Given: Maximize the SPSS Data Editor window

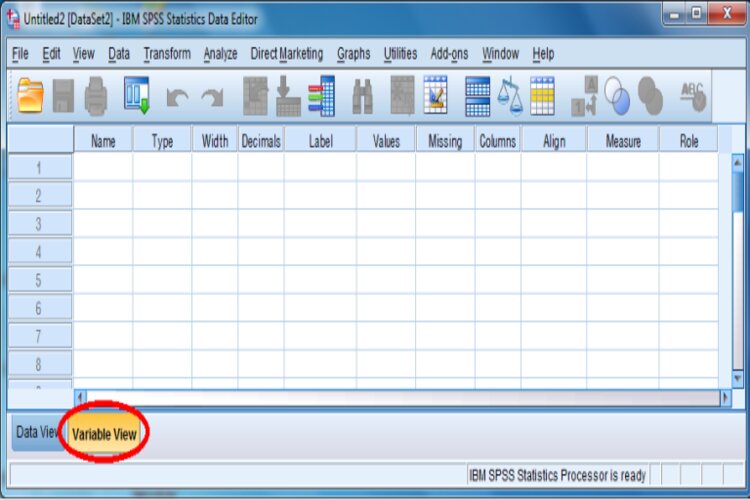Looking at the screenshot, I should 696,13.
